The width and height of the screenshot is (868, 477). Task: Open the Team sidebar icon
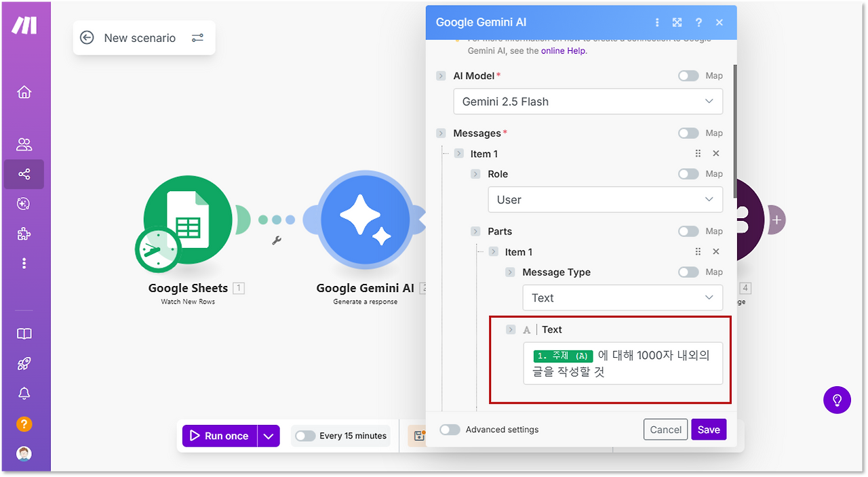[x=24, y=144]
